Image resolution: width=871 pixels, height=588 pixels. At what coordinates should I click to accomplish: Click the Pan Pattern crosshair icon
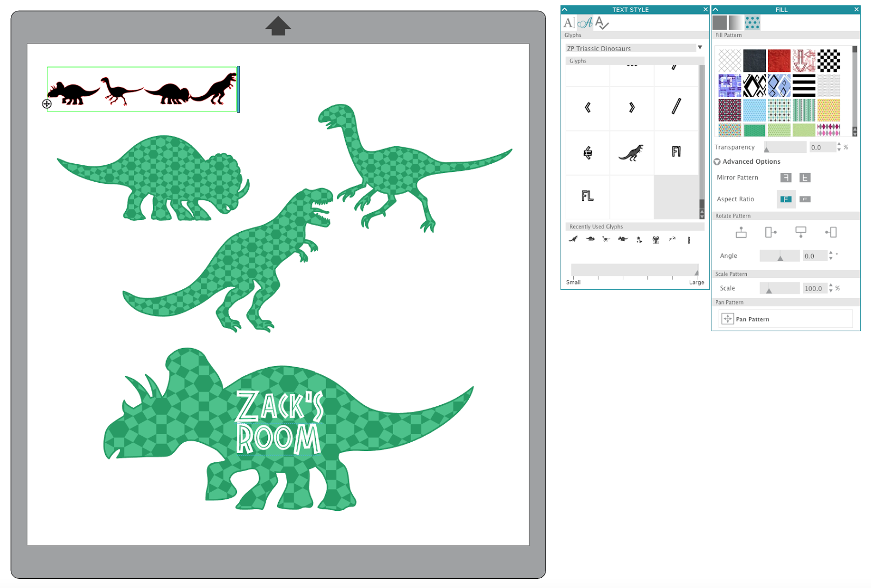pos(727,319)
